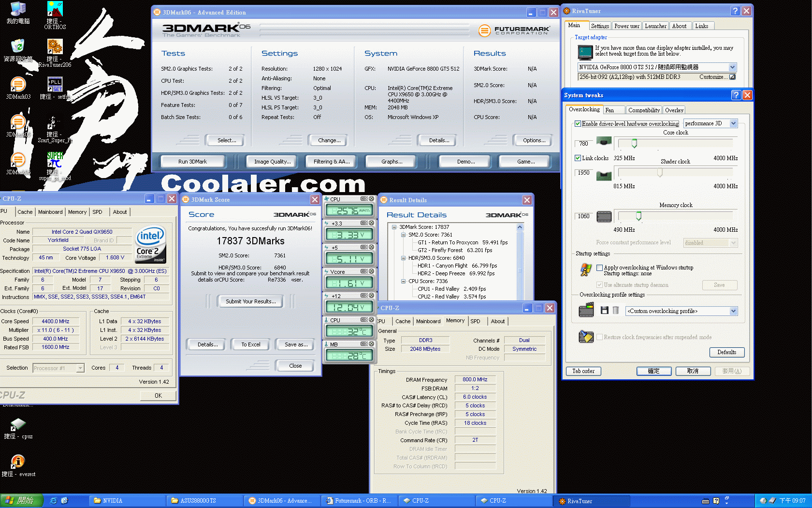This screenshot has width=812, height=508.
Task: Click the To Excel button
Action: coord(251,344)
